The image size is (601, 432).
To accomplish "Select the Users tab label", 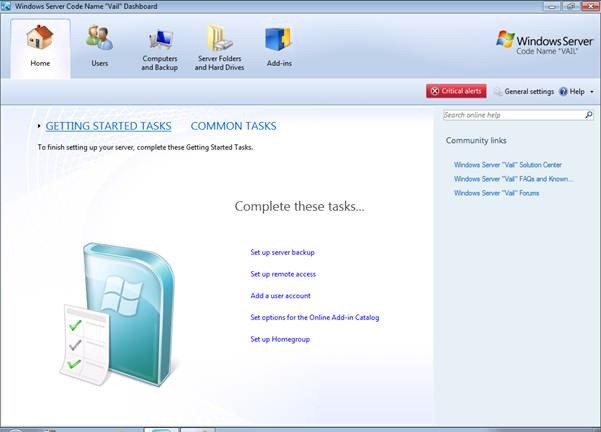I will (100, 63).
